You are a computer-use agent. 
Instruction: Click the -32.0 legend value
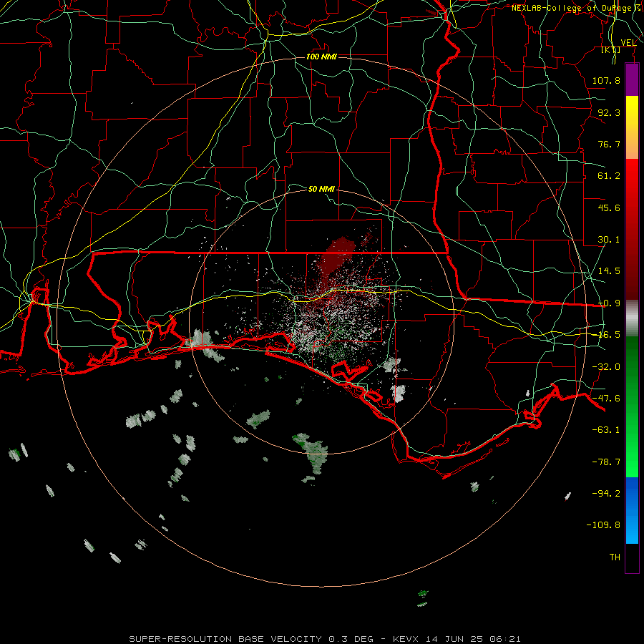click(606, 367)
